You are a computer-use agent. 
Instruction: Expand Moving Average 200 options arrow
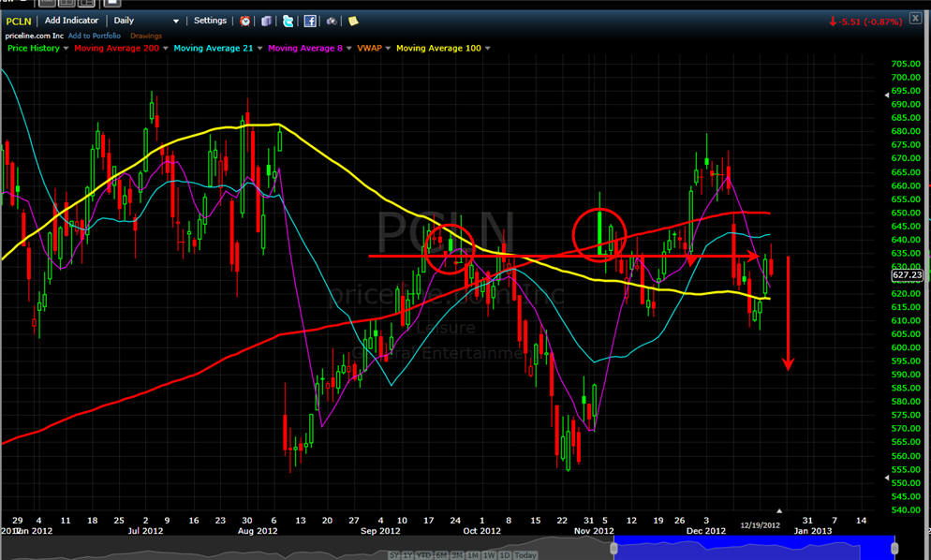pos(167,49)
